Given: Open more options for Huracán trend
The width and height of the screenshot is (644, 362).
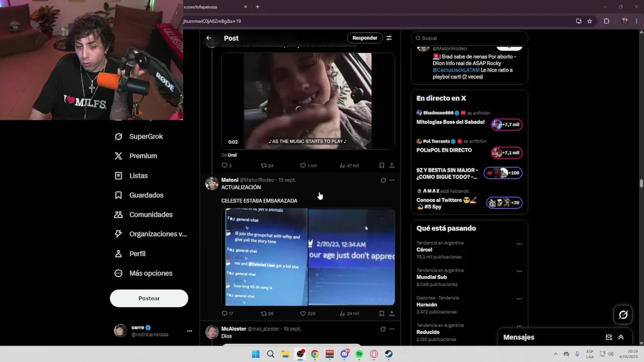Looking at the screenshot, I should (519, 299).
